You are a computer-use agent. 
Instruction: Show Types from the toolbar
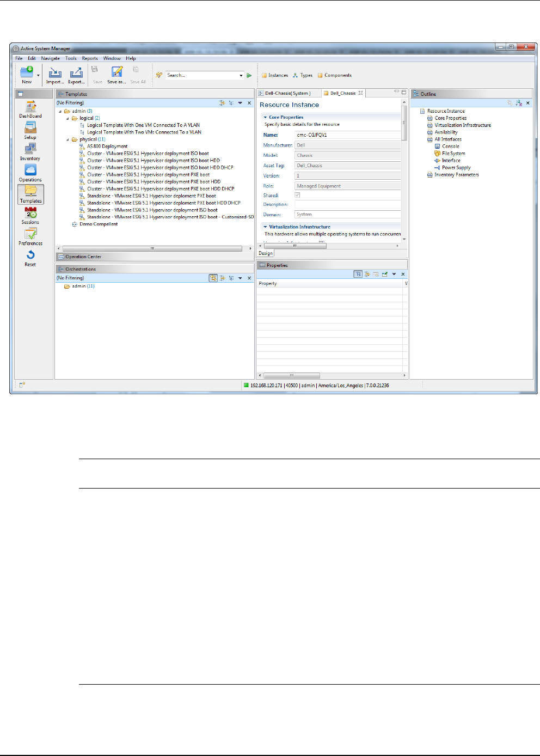click(303, 76)
